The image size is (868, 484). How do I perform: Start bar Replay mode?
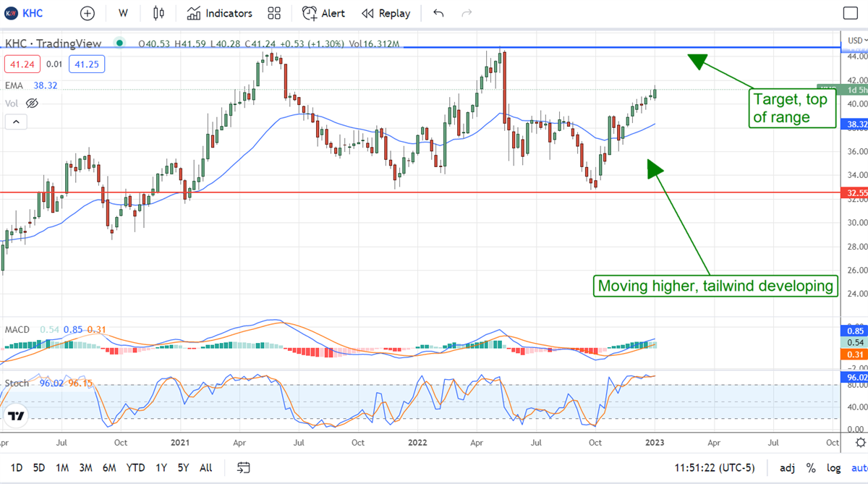tap(386, 13)
